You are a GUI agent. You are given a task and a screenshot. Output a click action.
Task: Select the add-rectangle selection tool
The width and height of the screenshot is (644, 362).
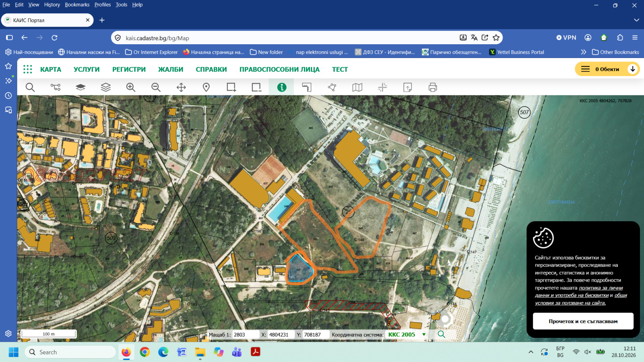pos(231,87)
